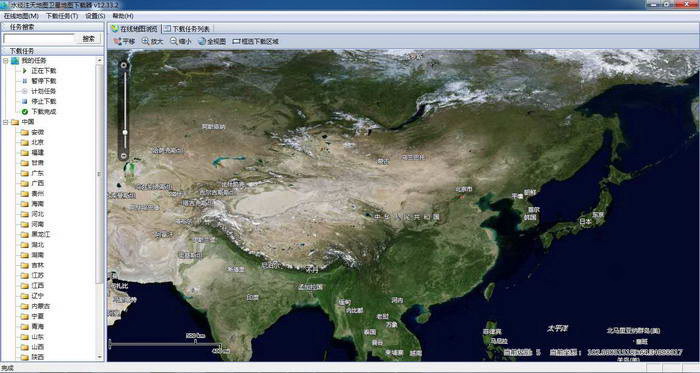The width and height of the screenshot is (700, 373).
Task: Click the task tree vertical scrollbar thumb
Action: (x=100, y=174)
